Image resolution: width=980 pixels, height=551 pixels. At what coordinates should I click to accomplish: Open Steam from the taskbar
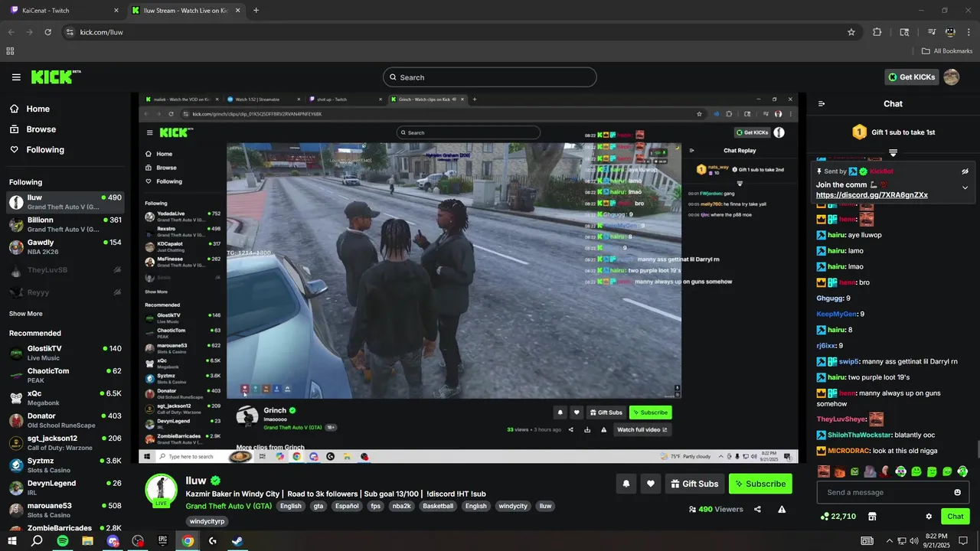pos(238,541)
